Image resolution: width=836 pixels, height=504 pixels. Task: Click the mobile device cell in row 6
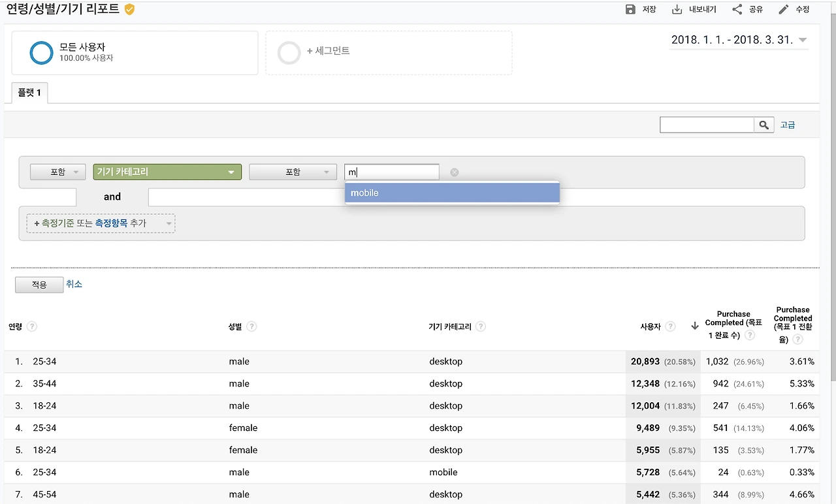click(443, 473)
